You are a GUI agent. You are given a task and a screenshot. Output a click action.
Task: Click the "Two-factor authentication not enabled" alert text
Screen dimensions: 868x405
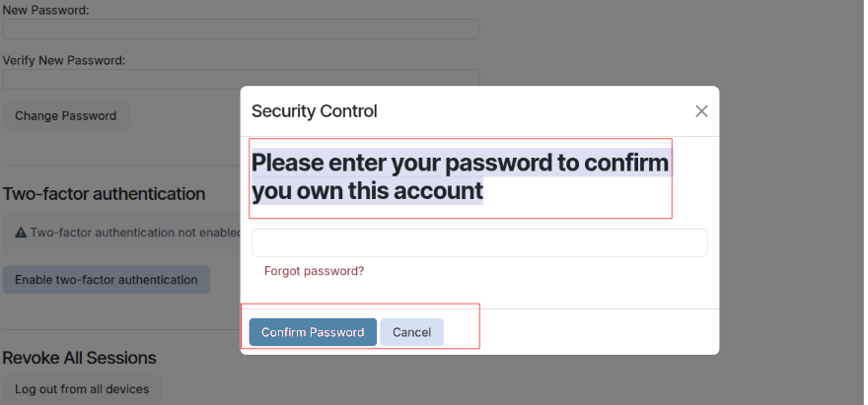point(135,233)
